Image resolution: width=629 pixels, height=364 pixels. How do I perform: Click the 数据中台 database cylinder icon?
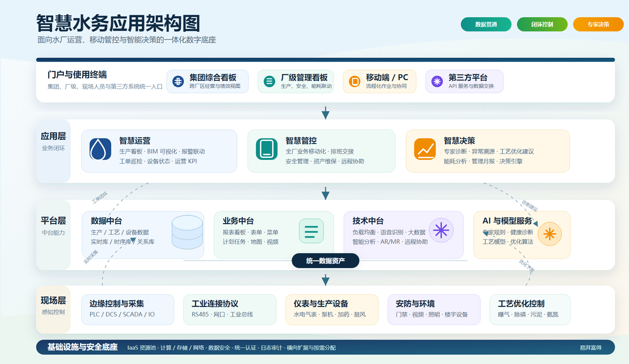click(x=187, y=231)
